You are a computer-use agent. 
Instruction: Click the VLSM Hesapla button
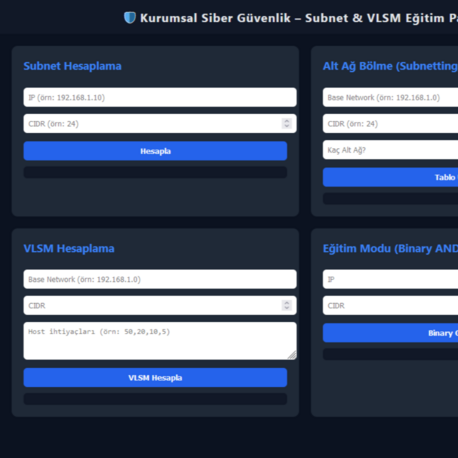155,378
